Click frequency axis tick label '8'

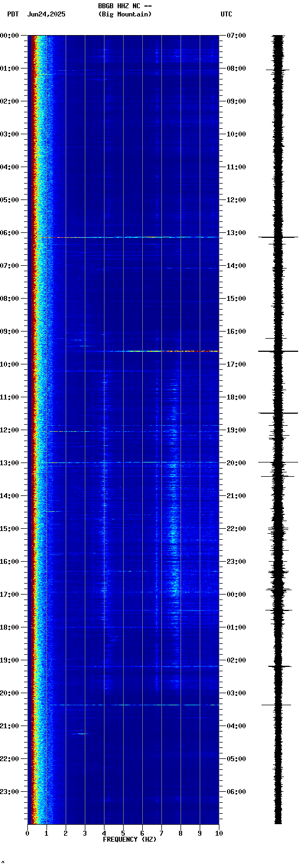(181, 833)
